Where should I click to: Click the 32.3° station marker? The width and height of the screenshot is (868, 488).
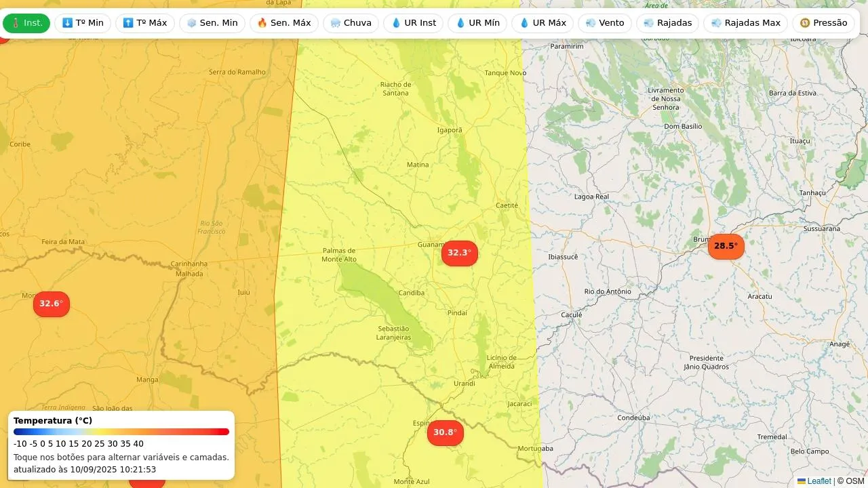(x=460, y=253)
